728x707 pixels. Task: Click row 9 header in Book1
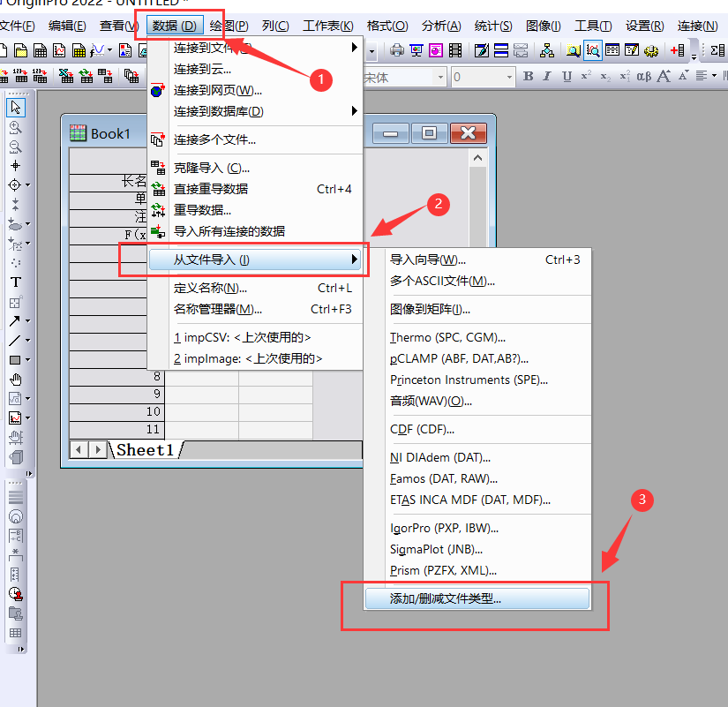click(117, 394)
